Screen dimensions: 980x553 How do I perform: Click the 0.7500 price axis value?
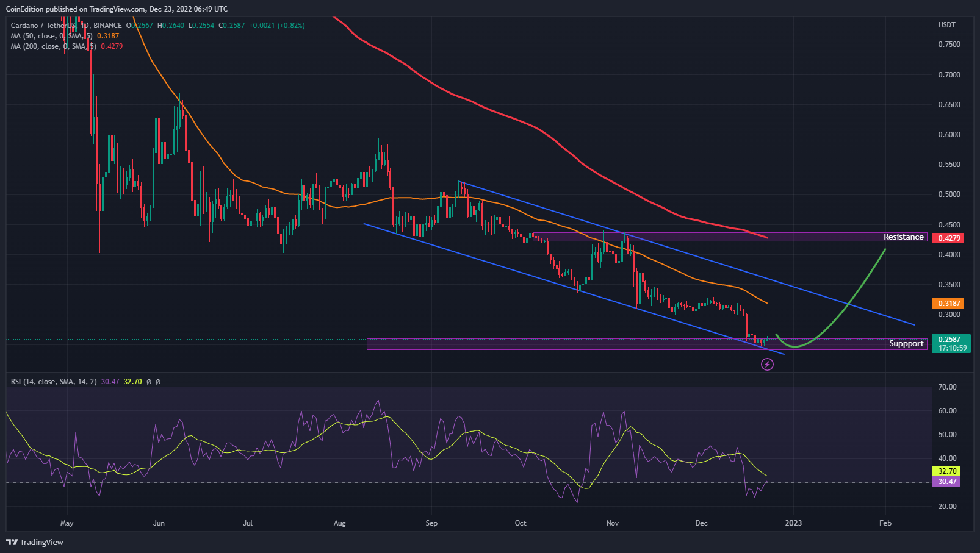[x=949, y=45]
